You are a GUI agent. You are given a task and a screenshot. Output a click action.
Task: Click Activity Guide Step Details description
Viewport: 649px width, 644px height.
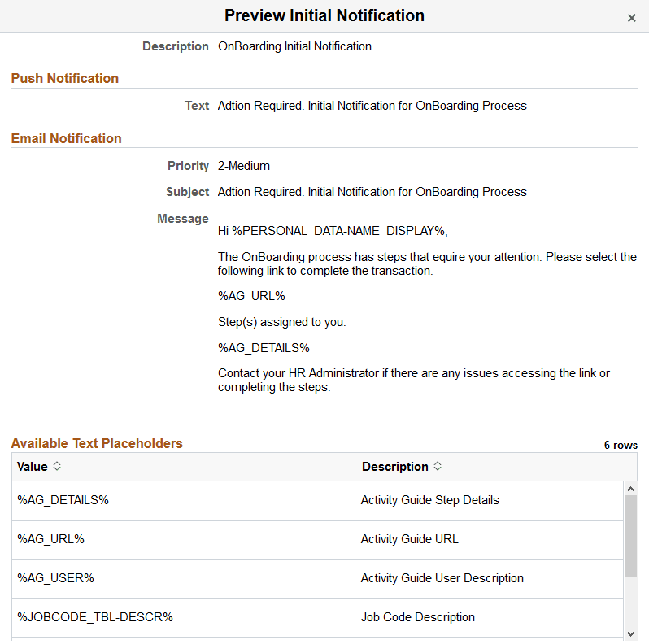(430, 500)
